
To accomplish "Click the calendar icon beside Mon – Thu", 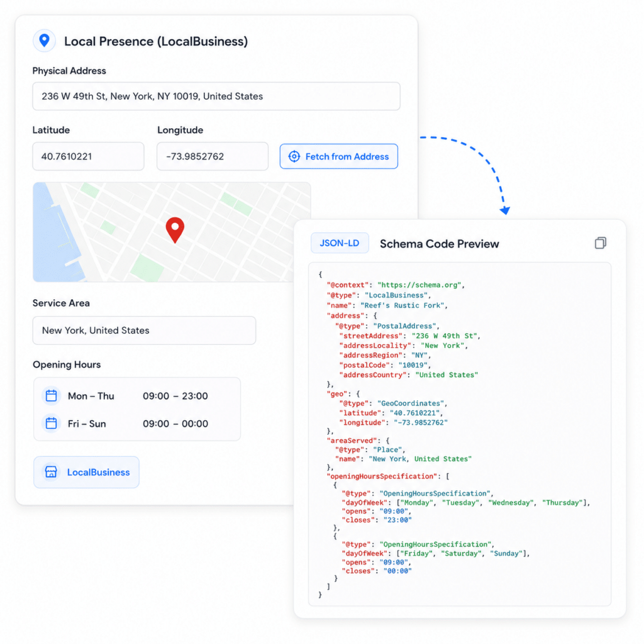I will pyautogui.click(x=52, y=396).
